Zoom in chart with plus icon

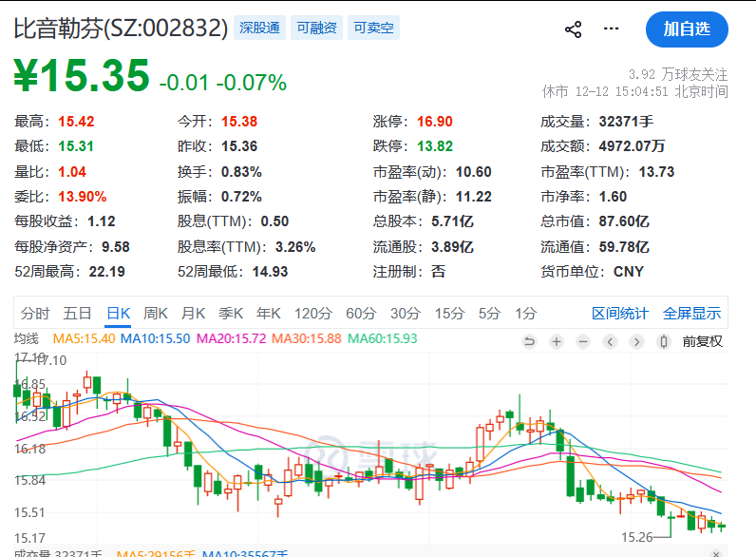557,342
